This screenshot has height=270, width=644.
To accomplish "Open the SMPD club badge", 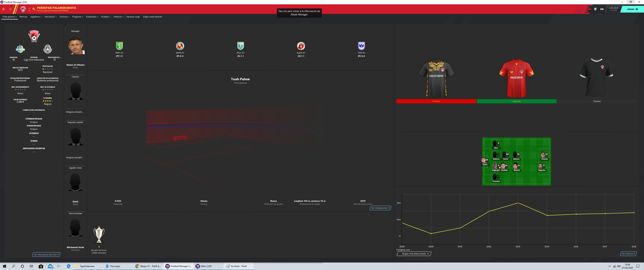I will click(180, 46).
